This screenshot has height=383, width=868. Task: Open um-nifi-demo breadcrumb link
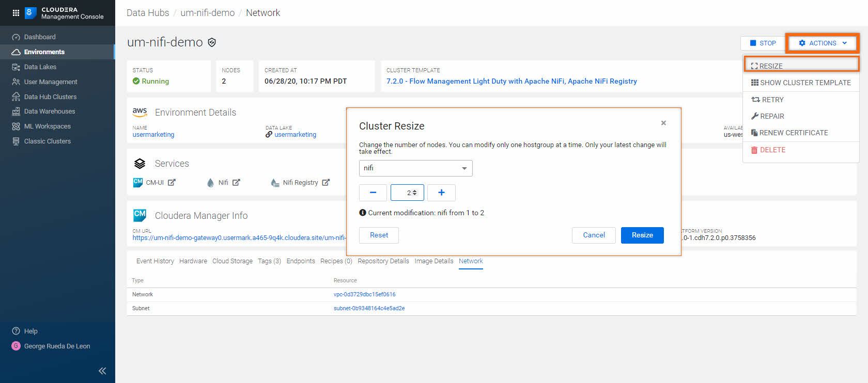point(207,13)
